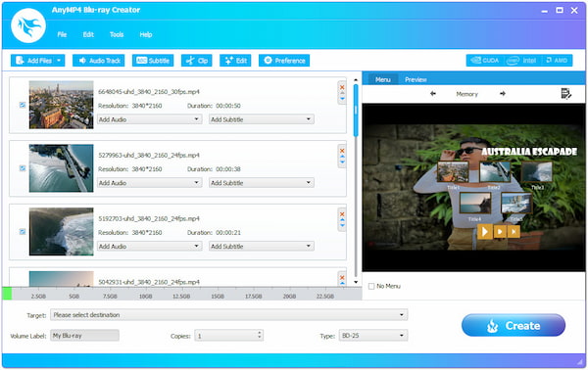588x370 pixels.
Task: Go to previous menu template arrow
Action: coord(433,94)
